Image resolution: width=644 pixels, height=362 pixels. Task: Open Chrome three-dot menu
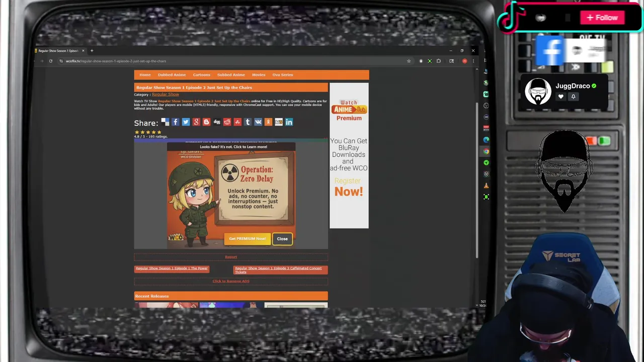click(x=473, y=61)
